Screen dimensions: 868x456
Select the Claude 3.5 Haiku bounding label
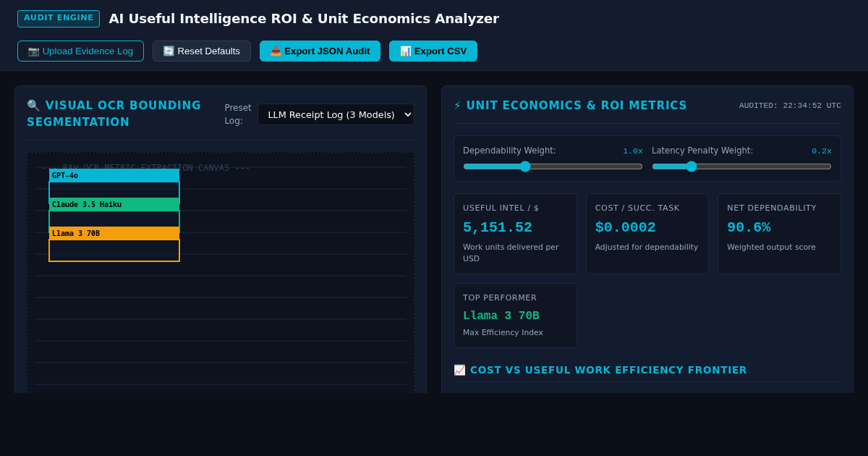pyautogui.click(x=114, y=204)
